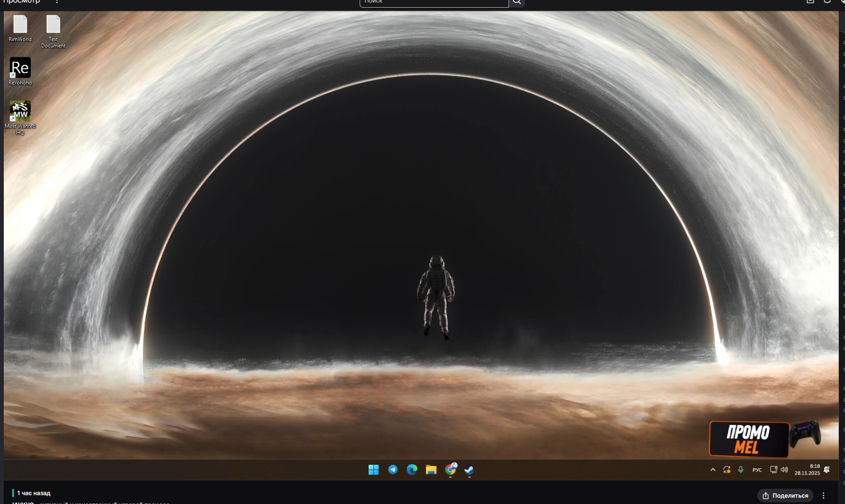Click the Поиск search input field
Screen dimensions: 845x504
tap(434, 2)
